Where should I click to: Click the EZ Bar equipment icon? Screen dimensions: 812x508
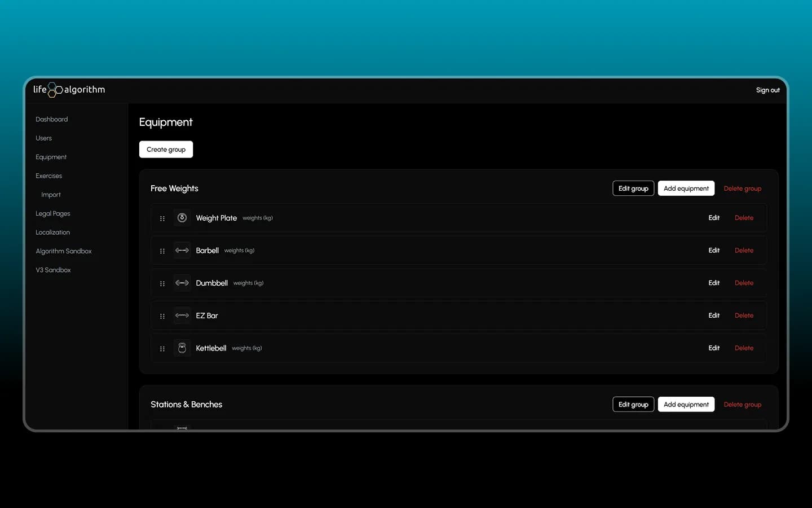click(x=182, y=316)
